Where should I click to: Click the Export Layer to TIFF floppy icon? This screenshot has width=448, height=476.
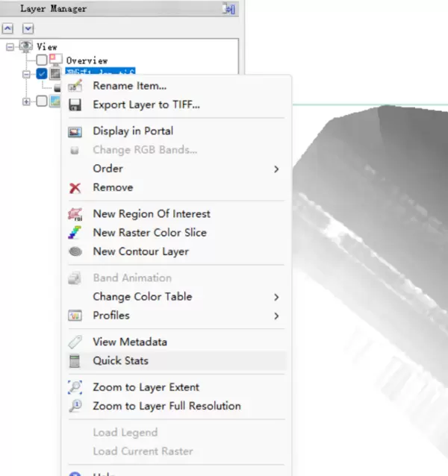pos(75,104)
